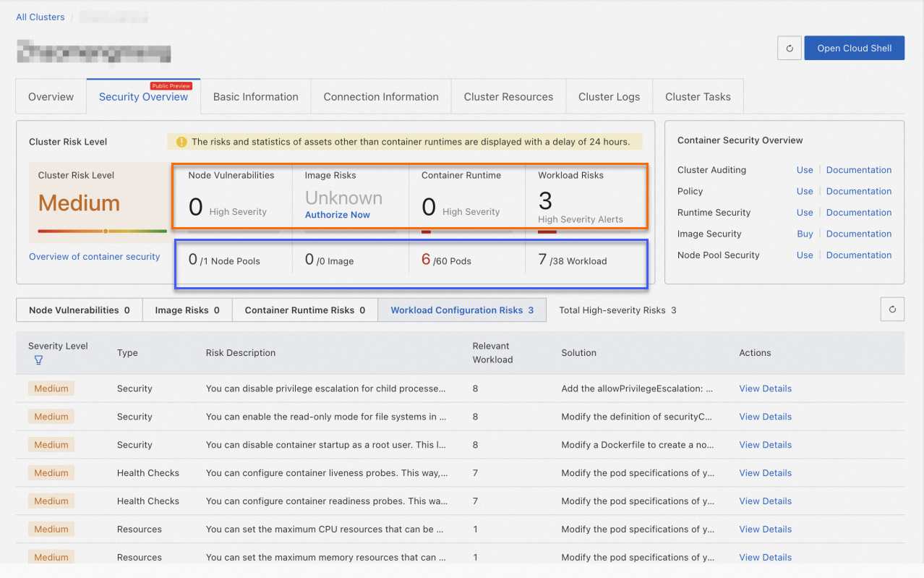Click the yellow warning icon in delay notice
Screen dimensions: 924x578
tap(181, 142)
